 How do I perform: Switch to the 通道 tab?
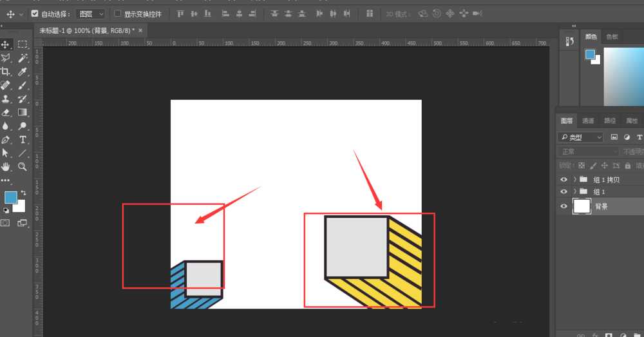pos(588,120)
